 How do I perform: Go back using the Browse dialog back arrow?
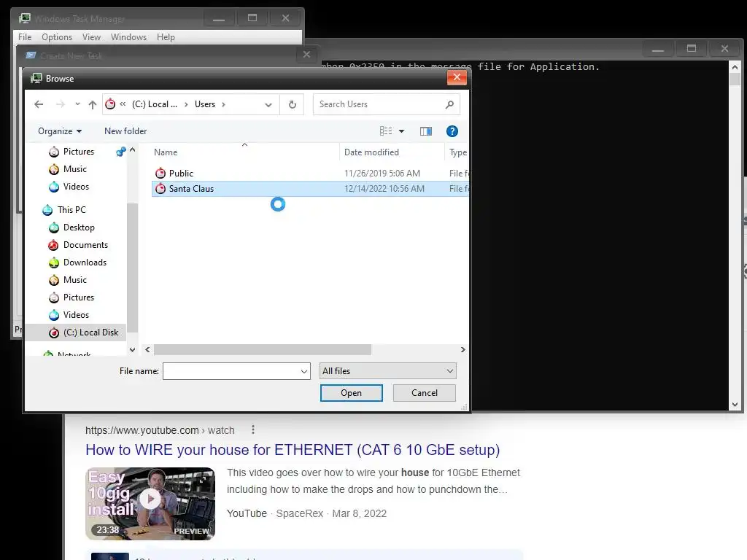(39, 104)
